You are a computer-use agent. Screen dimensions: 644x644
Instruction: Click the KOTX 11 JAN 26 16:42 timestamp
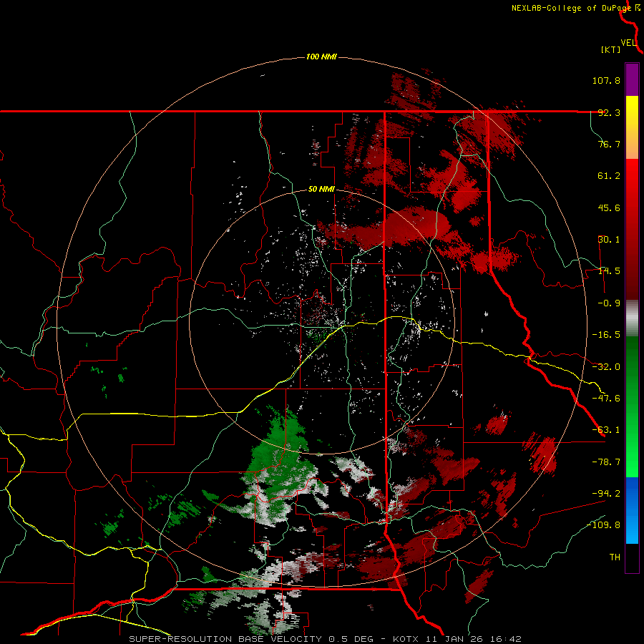(457, 639)
